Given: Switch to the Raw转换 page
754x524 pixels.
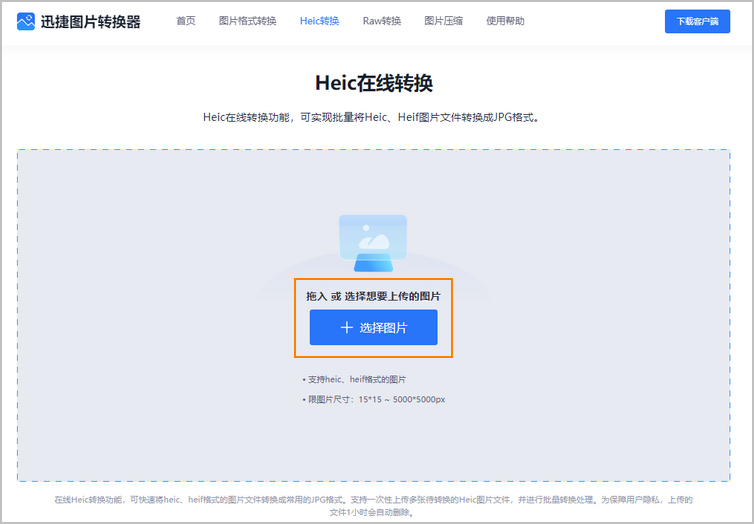Looking at the screenshot, I should coord(382,21).
